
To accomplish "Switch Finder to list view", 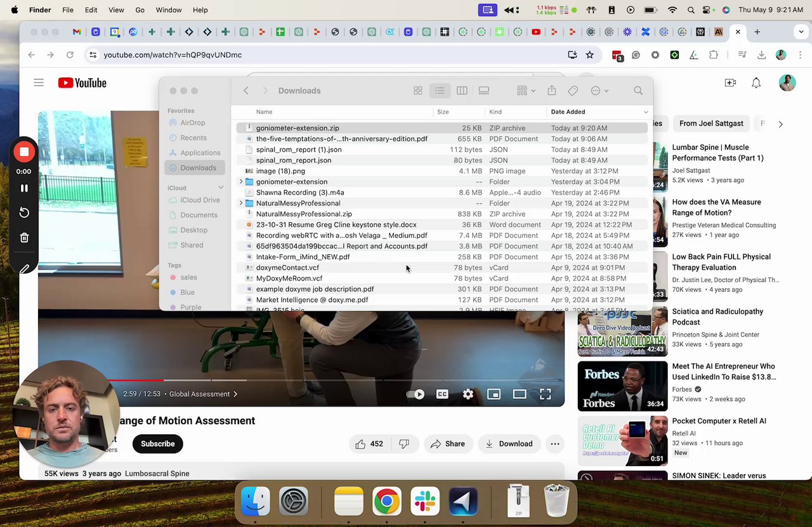I will tap(440, 91).
